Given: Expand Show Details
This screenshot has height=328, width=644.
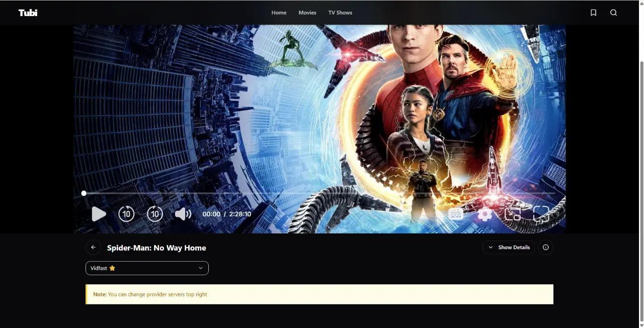Looking at the screenshot, I should [x=509, y=248].
